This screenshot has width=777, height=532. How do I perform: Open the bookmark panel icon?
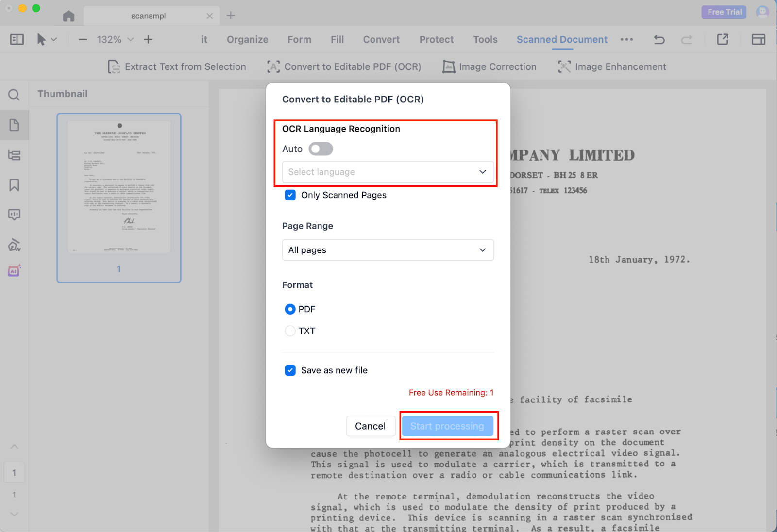tap(14, 185)
